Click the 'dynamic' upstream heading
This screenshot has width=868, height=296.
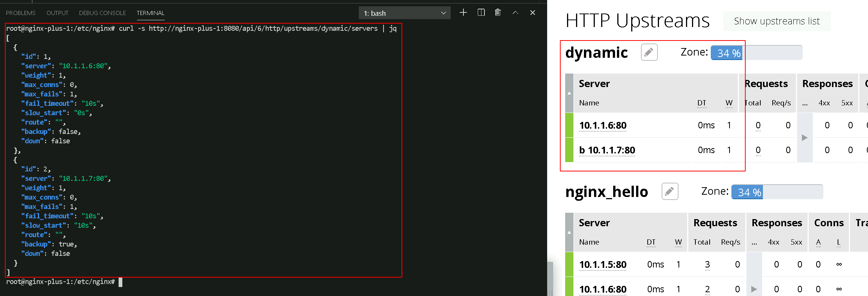(597, 53)
